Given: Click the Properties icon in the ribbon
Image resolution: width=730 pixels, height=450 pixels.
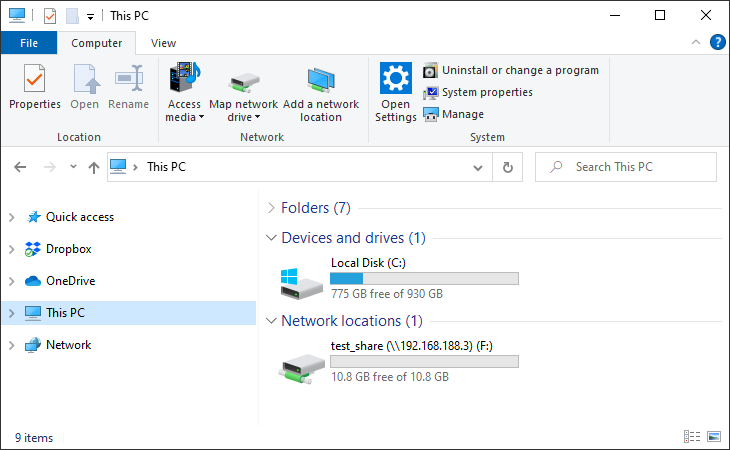Looking at the screenshot, I should (x=34, y=78).
